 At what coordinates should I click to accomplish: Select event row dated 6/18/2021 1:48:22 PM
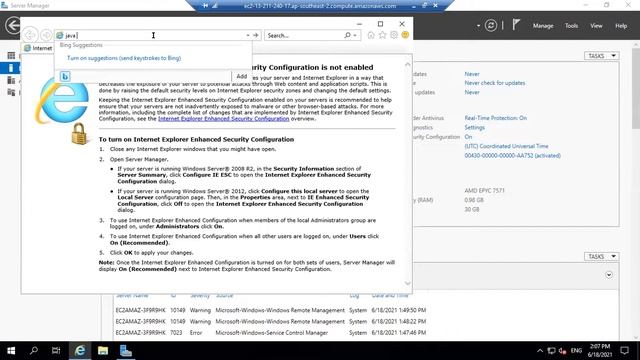click(271, 321)
